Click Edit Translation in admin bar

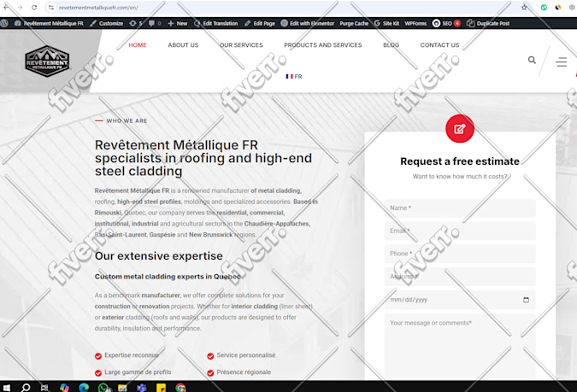[x=215, y=23]
